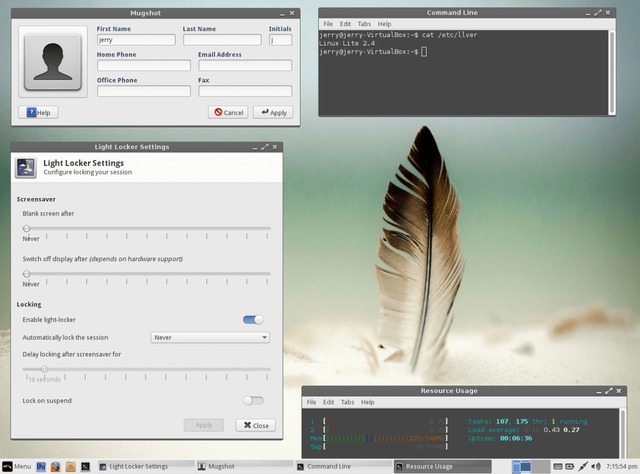Click the blue desktop launcher icon next to Menu

41,466
